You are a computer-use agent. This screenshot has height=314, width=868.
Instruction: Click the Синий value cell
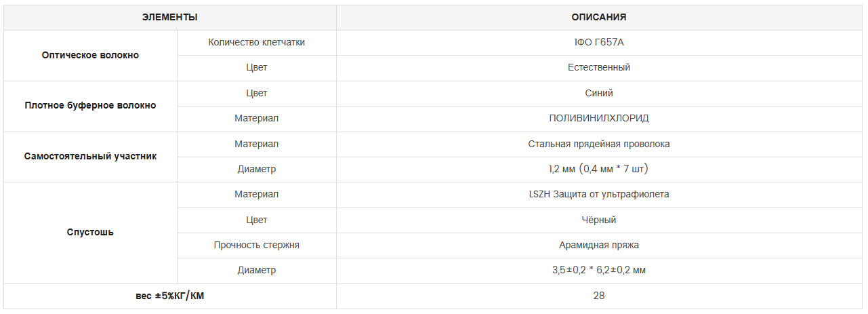pyautogui.click(x=599, y=94)
